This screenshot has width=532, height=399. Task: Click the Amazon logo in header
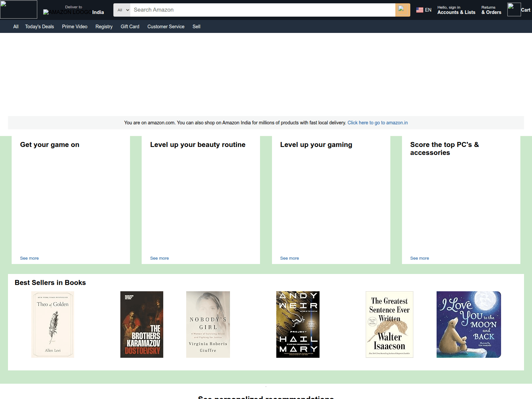[19, 9]
